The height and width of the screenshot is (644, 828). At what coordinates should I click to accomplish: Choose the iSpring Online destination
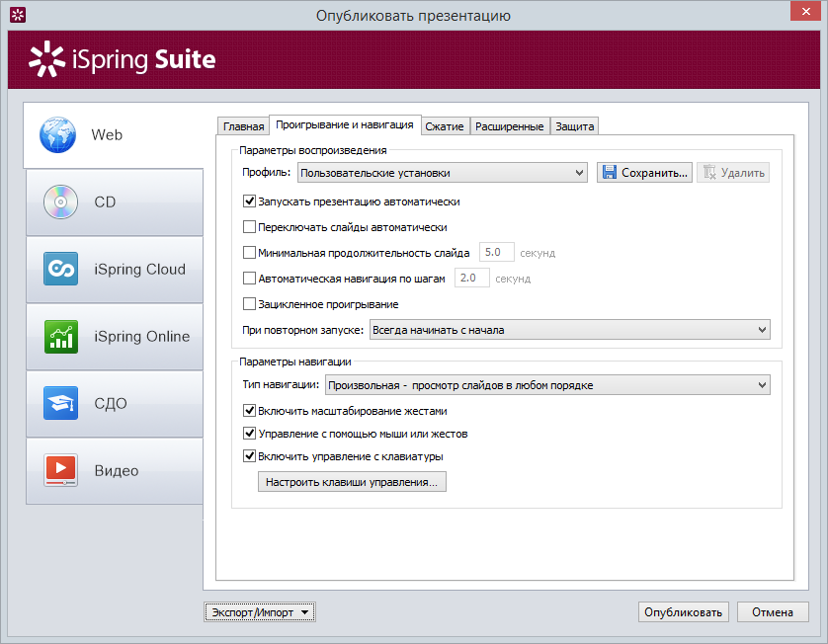[115, 336]
